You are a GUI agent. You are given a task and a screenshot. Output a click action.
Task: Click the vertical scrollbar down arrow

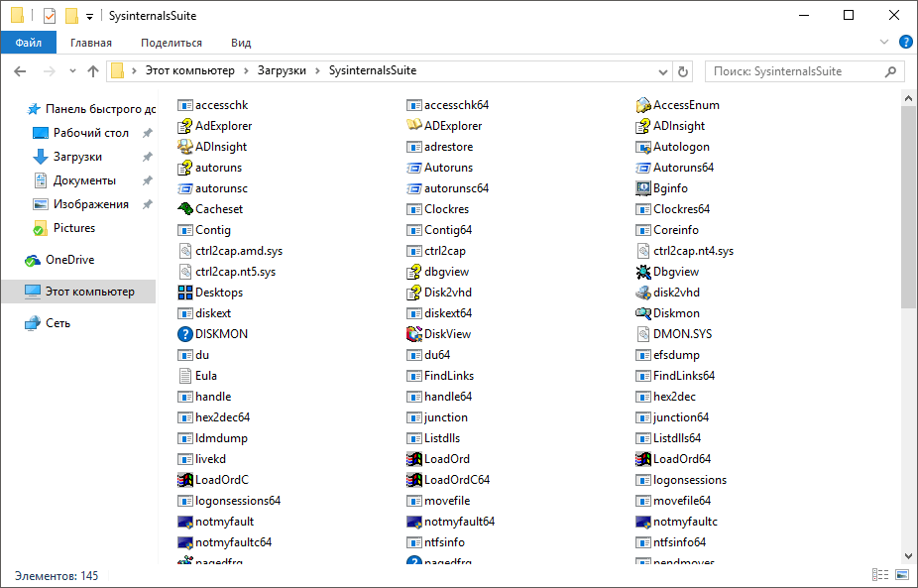click(x=909, y=556)
